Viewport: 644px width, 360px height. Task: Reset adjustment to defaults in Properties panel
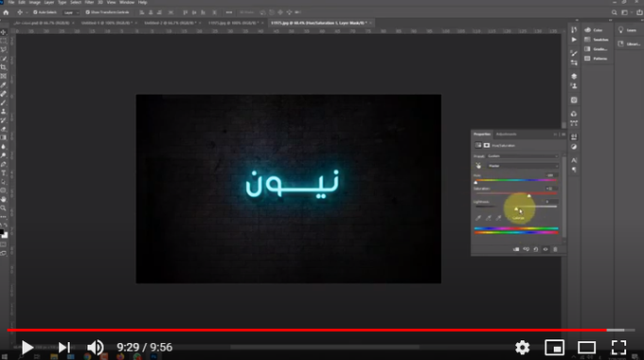[x=536, y=249]
